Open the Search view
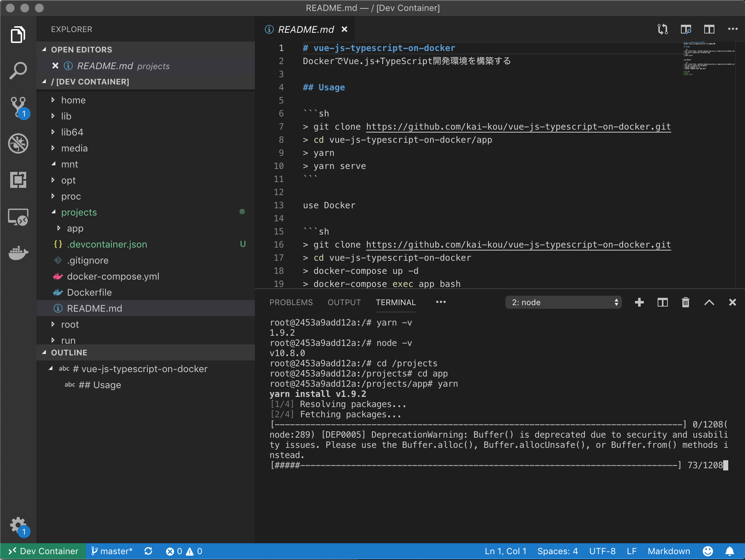The height and width of the screenshot is (560, 745). click(x=18, y=71)
